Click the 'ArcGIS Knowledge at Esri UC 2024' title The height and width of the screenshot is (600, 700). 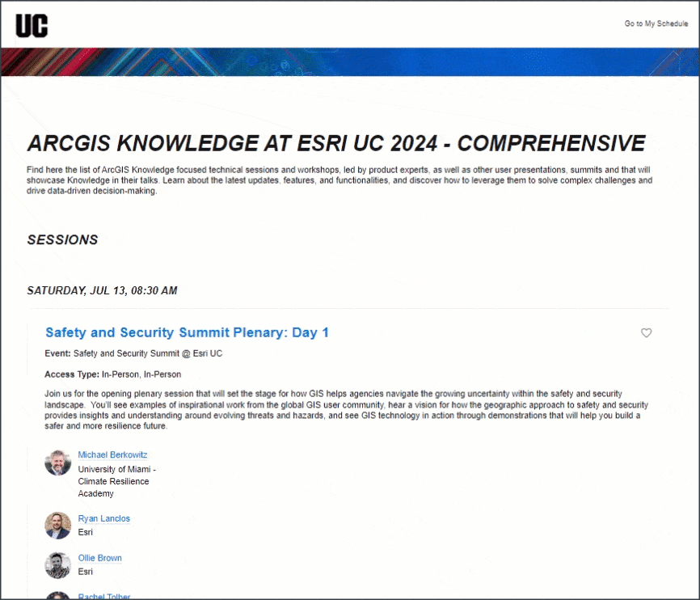pyautogui.click(x=336, y=143)
